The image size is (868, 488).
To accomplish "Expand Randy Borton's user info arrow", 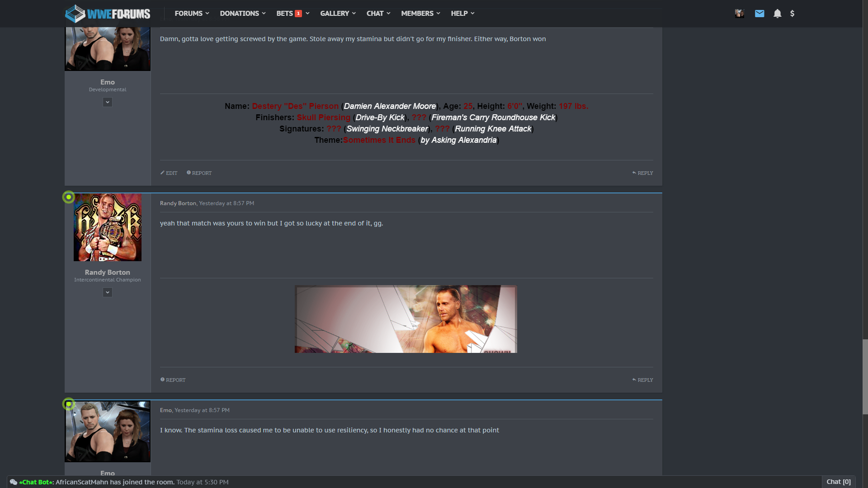I will pyautogui.click(x=108, y=292).
